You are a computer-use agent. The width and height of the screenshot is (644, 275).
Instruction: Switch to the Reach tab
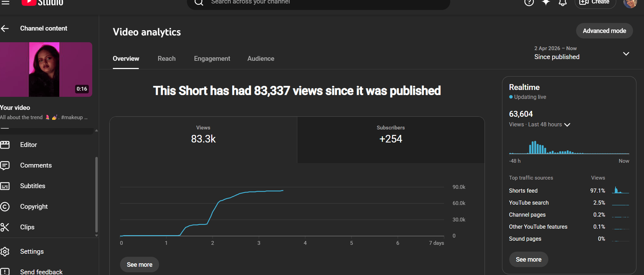click(167, 59)
